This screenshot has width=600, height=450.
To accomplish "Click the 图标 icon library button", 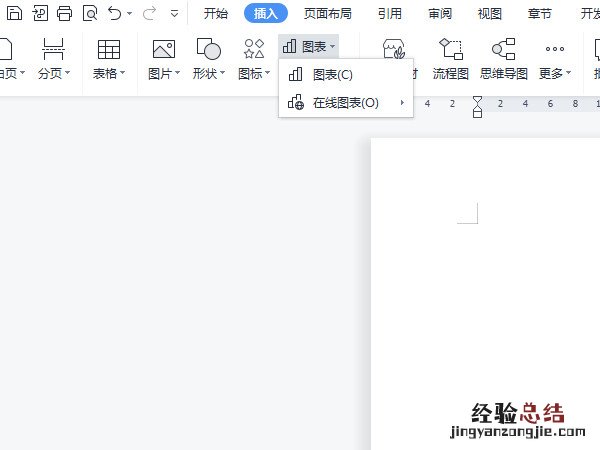I will (x=254, y=50).
